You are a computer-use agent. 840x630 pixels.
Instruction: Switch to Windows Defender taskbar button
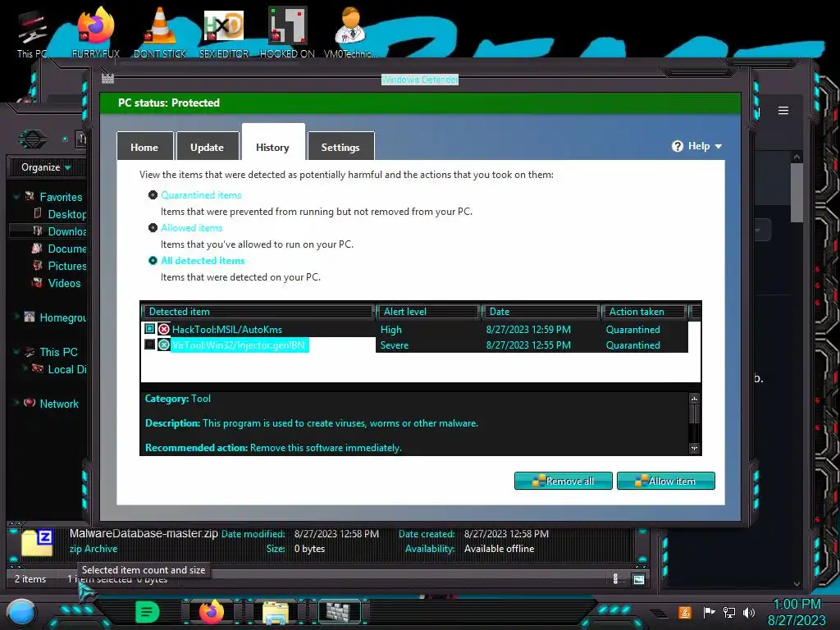(339, 612)
